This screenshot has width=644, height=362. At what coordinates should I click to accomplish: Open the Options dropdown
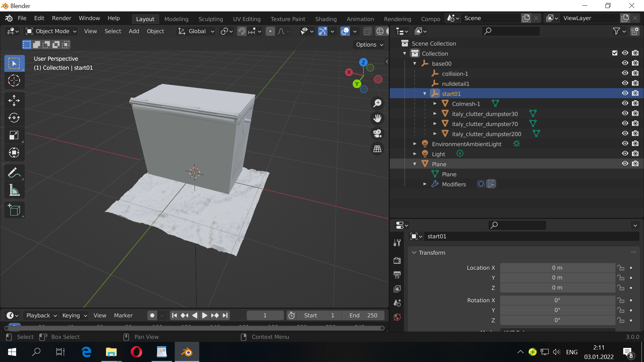point(369,45)
